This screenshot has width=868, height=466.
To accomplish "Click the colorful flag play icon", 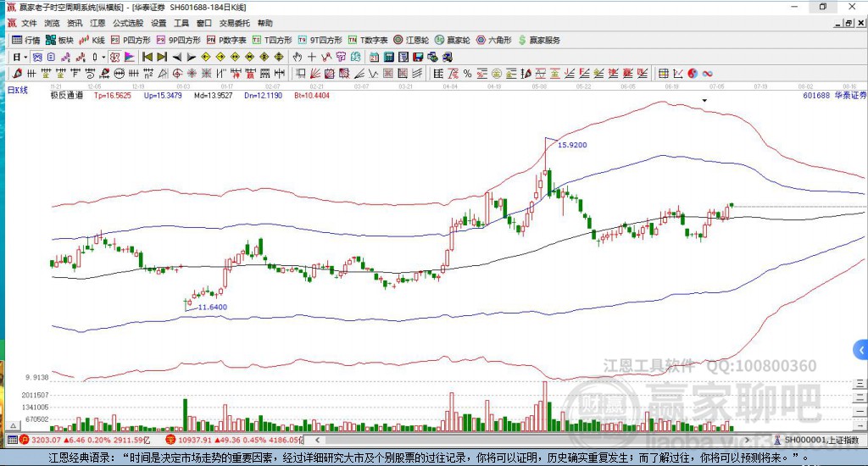I will (129, 57).
